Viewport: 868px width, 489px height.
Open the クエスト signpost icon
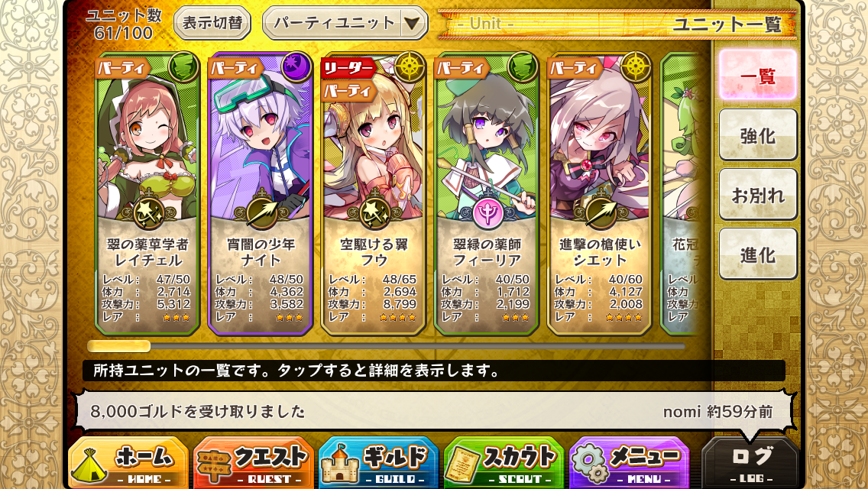215,465
